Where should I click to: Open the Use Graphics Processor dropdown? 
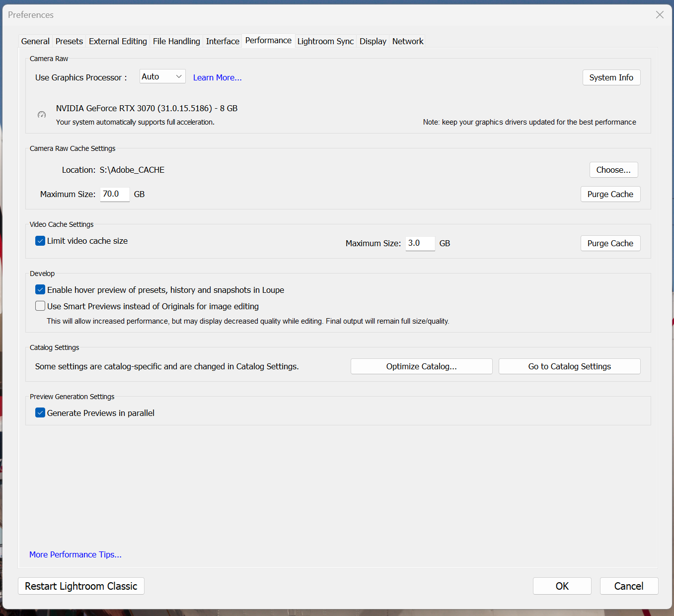pos(162,76)
